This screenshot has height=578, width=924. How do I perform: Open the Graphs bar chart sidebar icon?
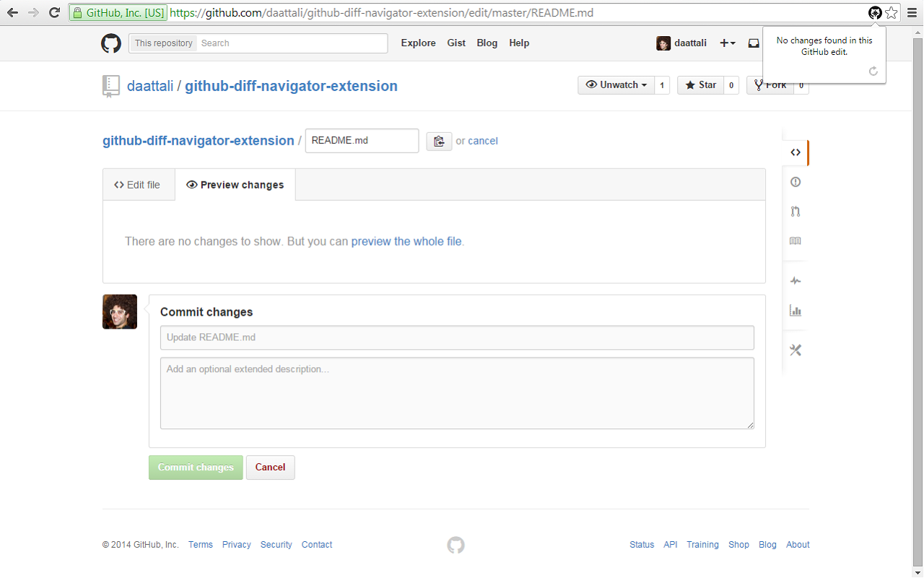point(796,311)
